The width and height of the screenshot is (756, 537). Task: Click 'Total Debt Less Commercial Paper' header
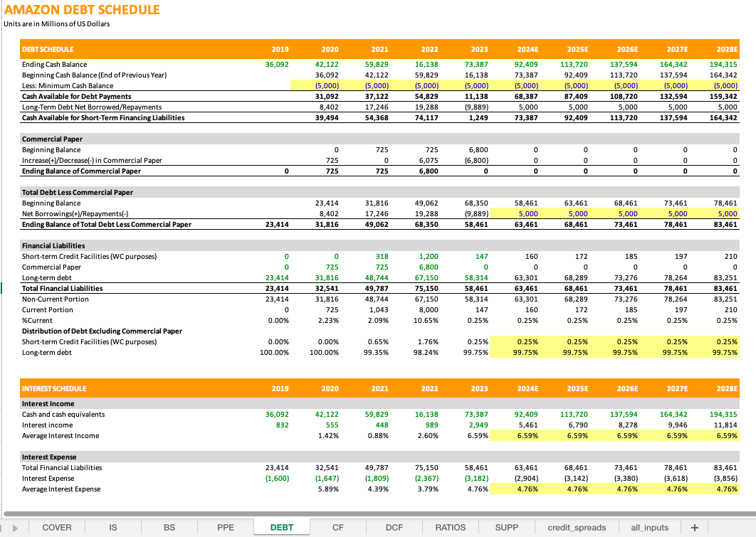point(77,192)
